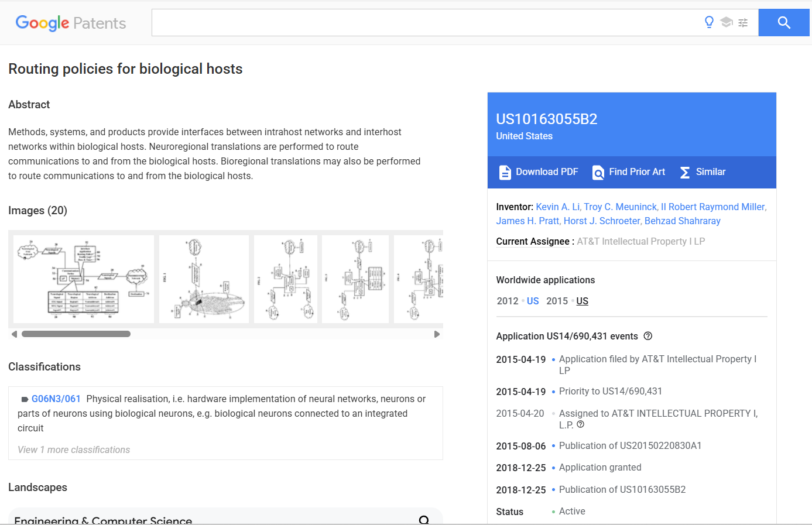Open the 2015 US application link
812x525 pixels.
click(x=582, y=301)
